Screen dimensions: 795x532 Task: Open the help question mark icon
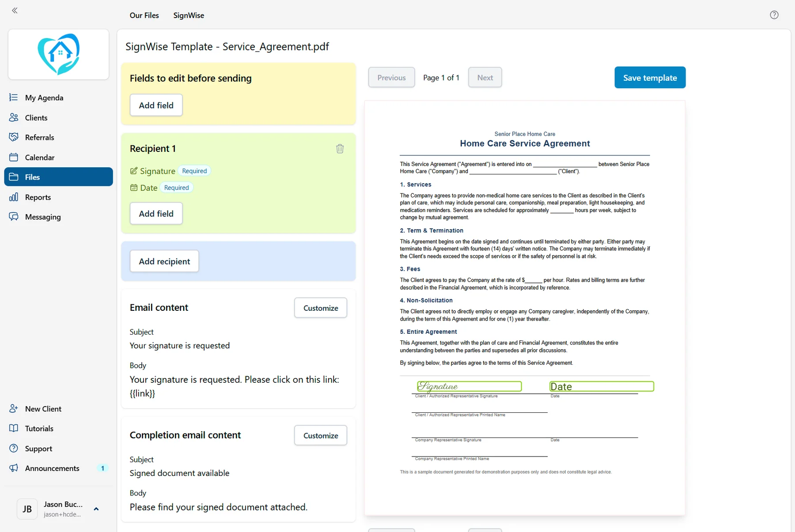point(774,15)
